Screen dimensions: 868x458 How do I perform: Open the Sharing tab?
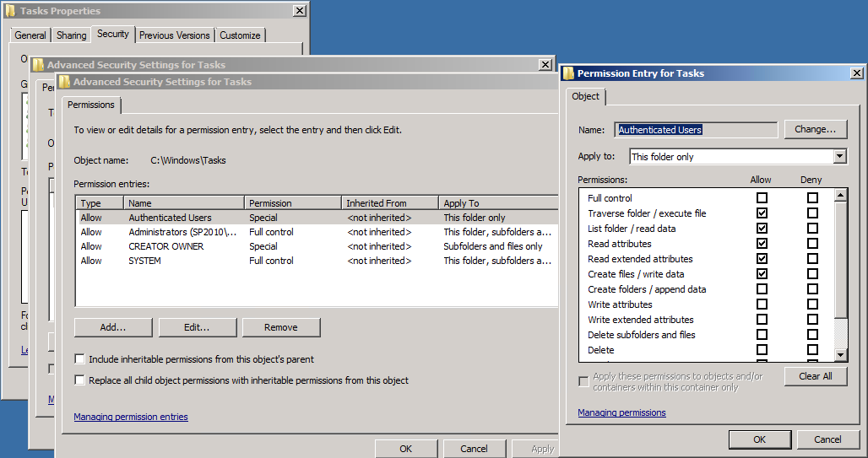pos(72,35)
